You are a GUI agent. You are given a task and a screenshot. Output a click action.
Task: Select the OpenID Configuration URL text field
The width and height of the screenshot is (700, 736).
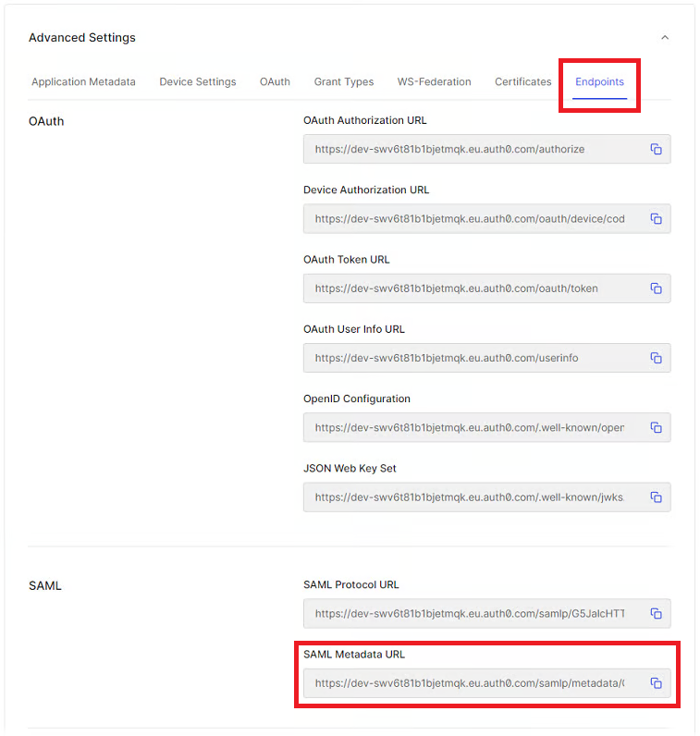click(x=472, y=427)
